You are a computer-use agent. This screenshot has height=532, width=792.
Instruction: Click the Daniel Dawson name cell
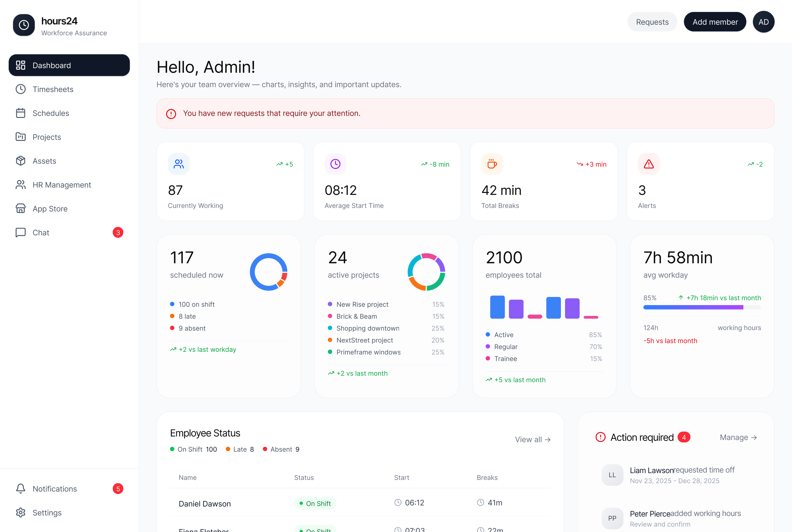point(205,503)
